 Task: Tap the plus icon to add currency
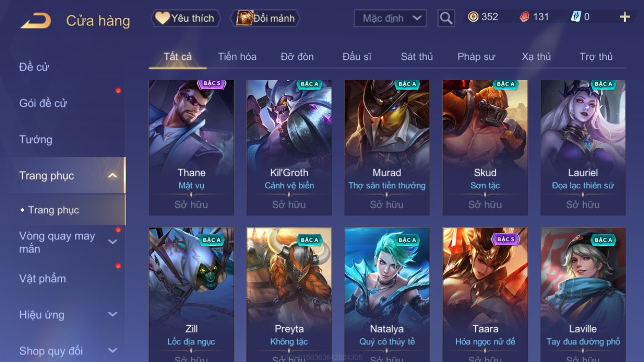point(625,17)
